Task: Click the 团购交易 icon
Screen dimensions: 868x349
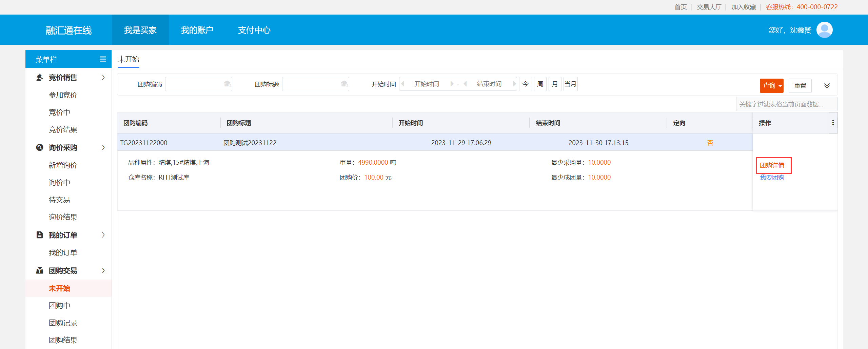Action: 40,270
